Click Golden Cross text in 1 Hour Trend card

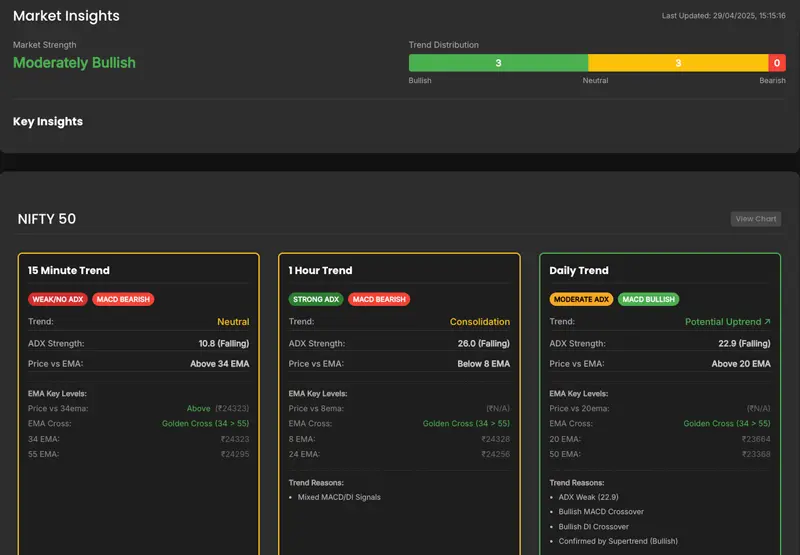pos(466,423)
